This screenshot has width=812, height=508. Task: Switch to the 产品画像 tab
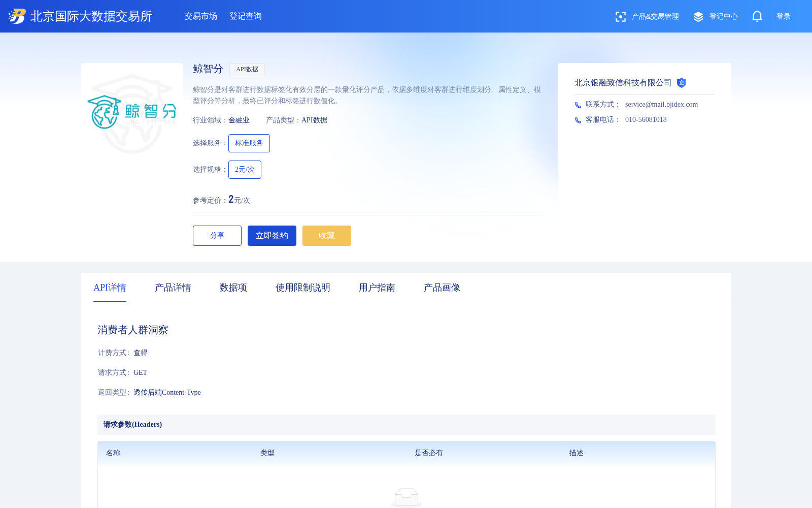tap(442, 288)
